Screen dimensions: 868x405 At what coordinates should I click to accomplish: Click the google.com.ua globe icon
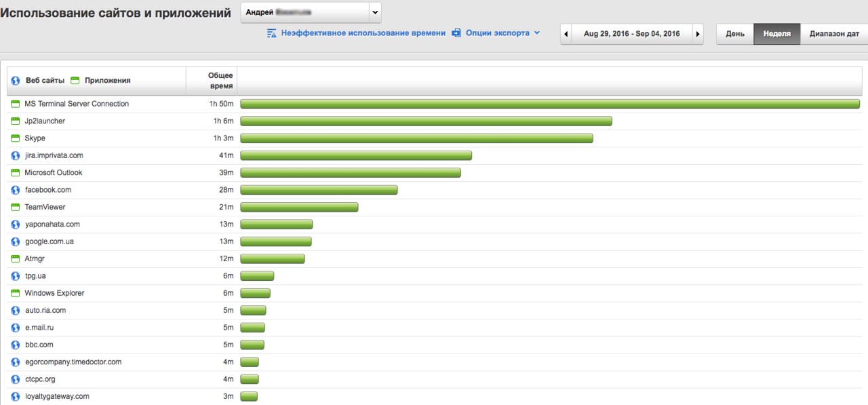(16, 242)
